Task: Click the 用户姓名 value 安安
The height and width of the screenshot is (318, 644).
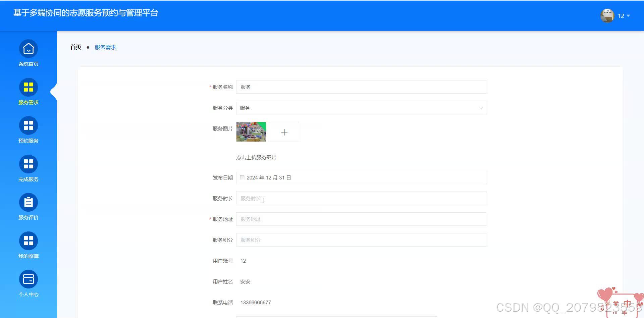Action: click(x=245, y=281)
